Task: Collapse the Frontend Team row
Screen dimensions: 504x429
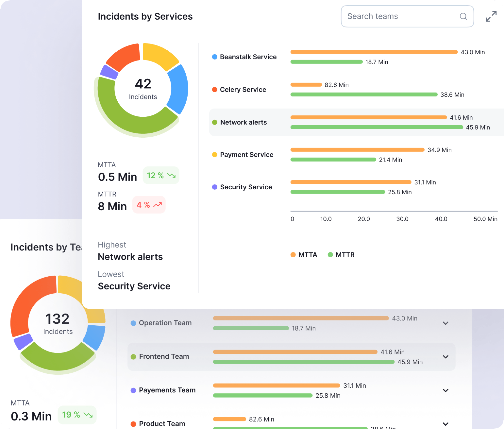Action: [x=445, y=357]
